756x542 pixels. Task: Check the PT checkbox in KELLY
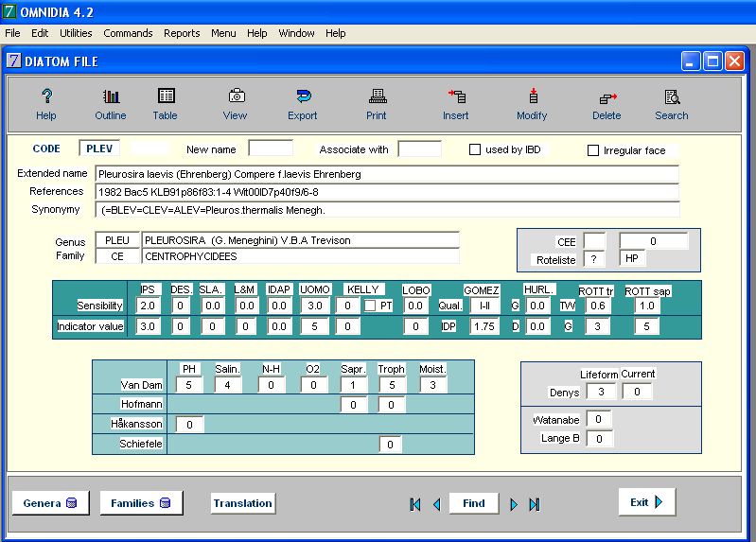click(370, 306)
